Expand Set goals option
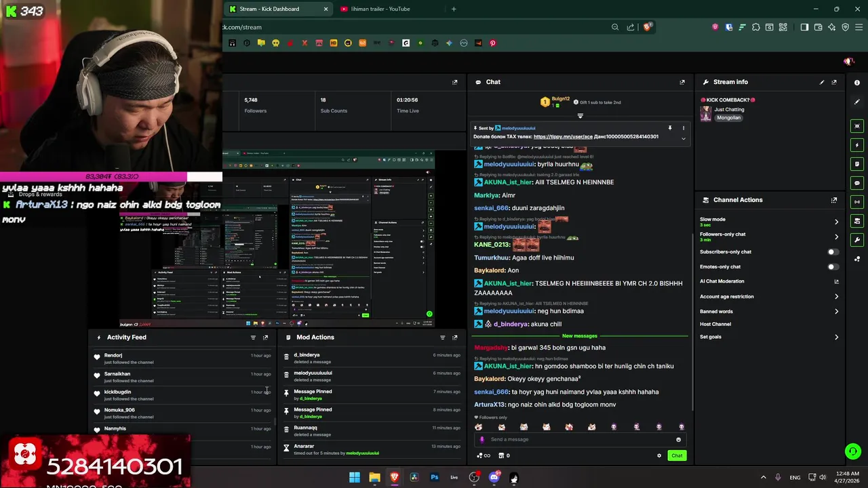868x488 pixels. [x=836, y=337]
